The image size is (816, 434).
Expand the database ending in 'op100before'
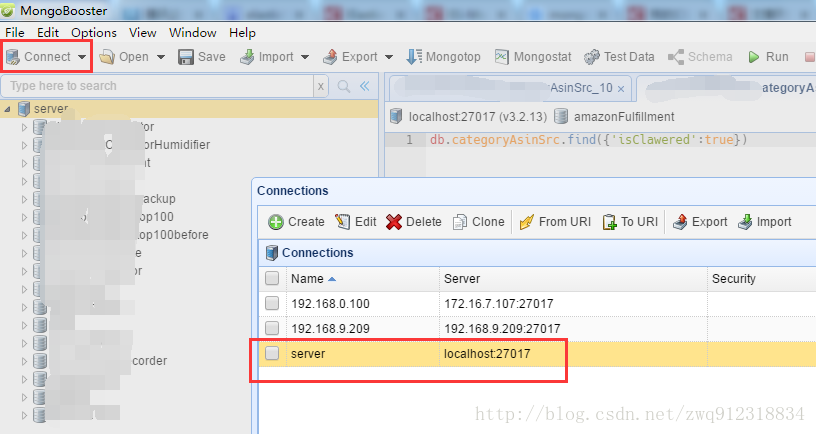point(24,235)
